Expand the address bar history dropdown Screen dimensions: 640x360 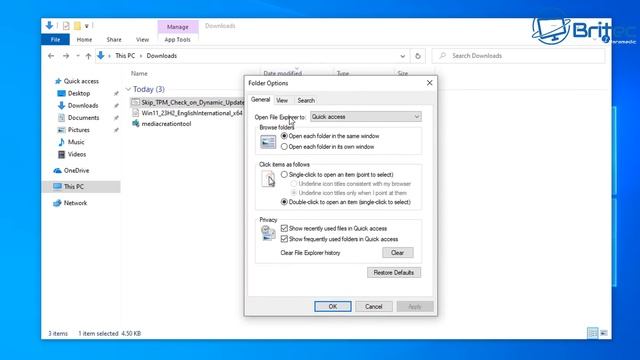tap(402, 56)
